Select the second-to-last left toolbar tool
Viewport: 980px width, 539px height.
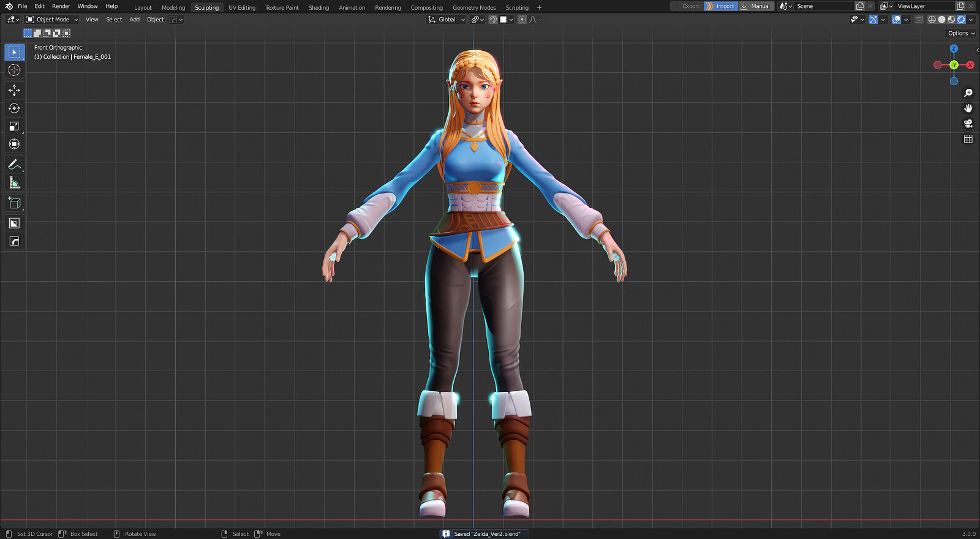coord(14,223)
